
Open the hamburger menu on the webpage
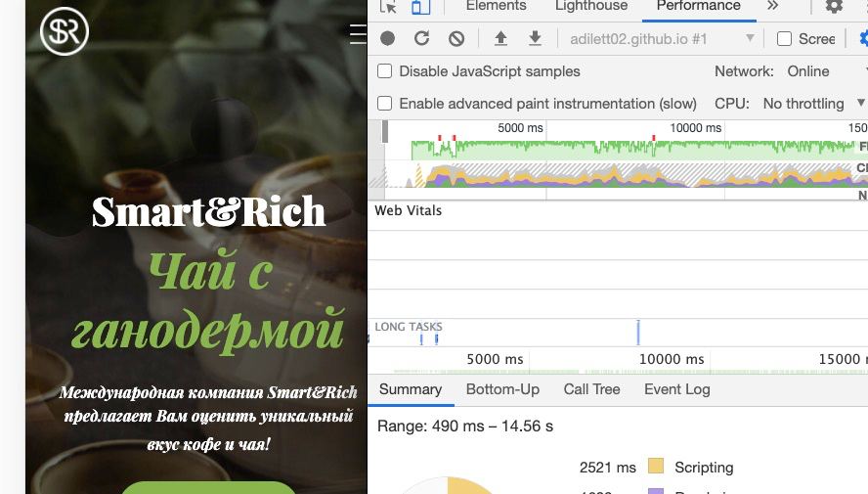tap(358, 34)
